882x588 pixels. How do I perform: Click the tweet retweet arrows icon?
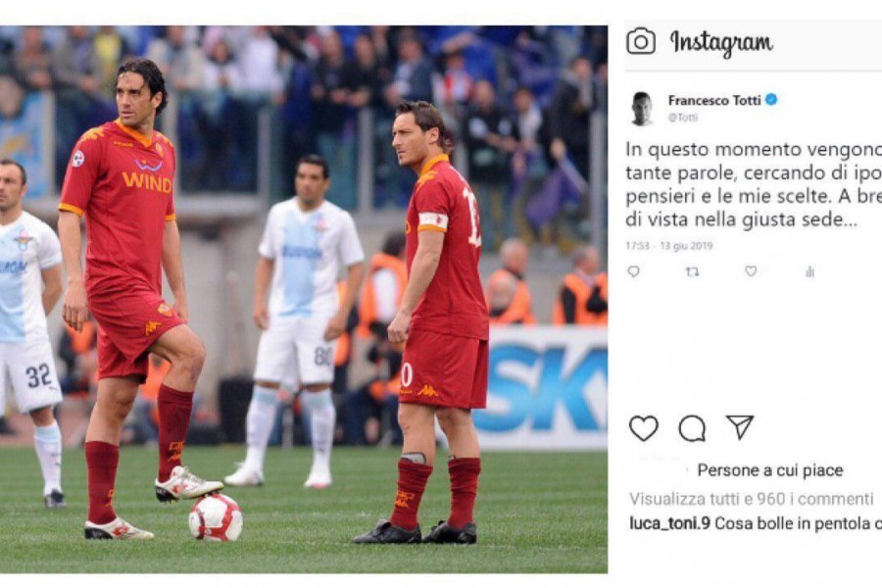[693, 271]
